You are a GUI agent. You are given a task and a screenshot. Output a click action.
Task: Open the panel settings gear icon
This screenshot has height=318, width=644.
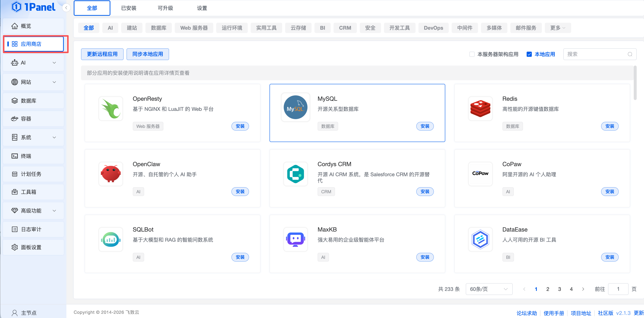[14, 247]
